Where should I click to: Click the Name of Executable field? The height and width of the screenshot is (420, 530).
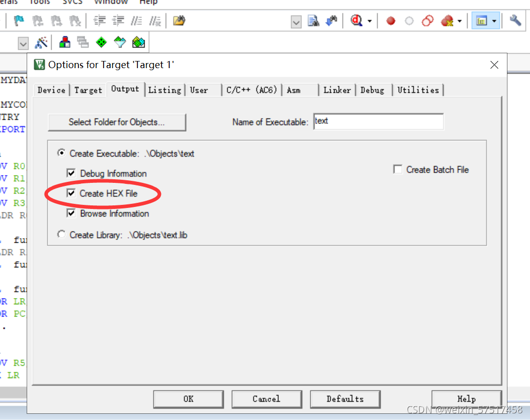coord(378,121)
